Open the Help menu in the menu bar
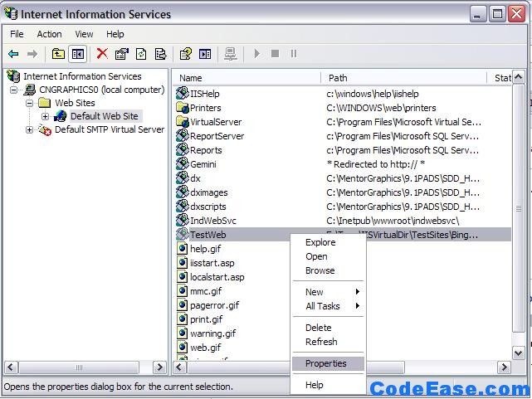Viewport: 532px width, 399px height. 115,34
